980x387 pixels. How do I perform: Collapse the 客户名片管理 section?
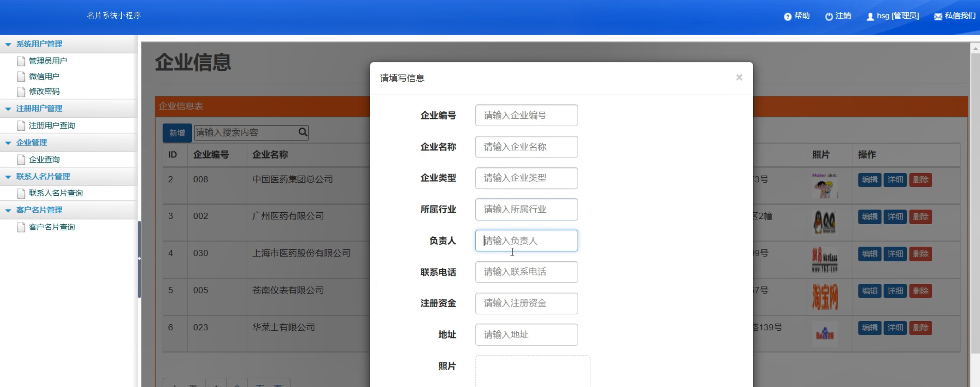pos(8,210)
